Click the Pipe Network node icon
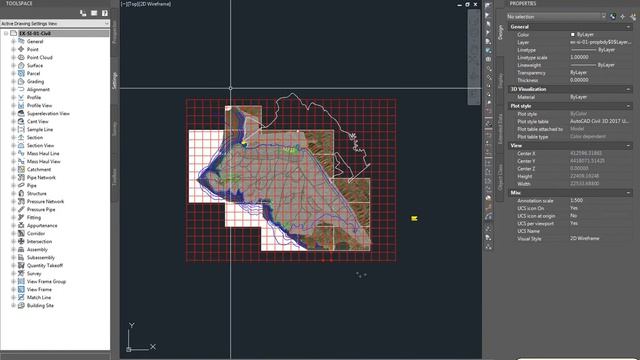Viewport: 640px width, 360px height. point(21,178)
